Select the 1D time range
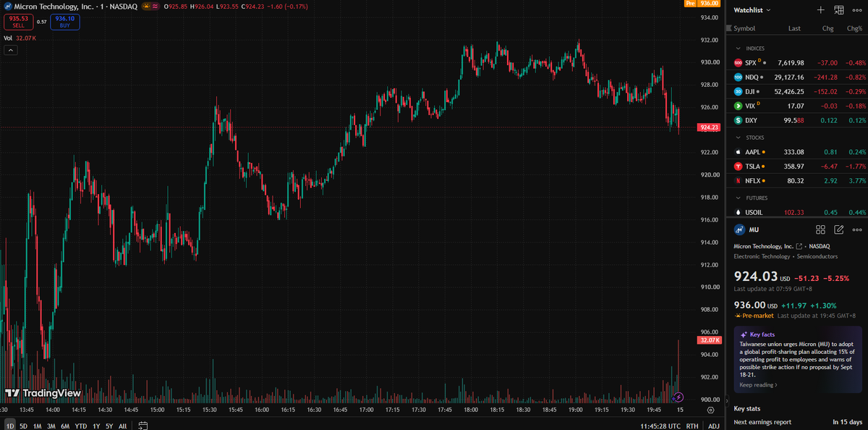Image resolution: width=868 pixels, height=430 pixels. coord(10,426)
